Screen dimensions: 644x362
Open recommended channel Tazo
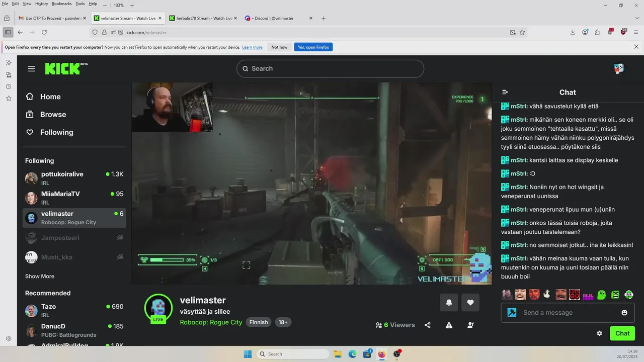click(x=74, y=310)
